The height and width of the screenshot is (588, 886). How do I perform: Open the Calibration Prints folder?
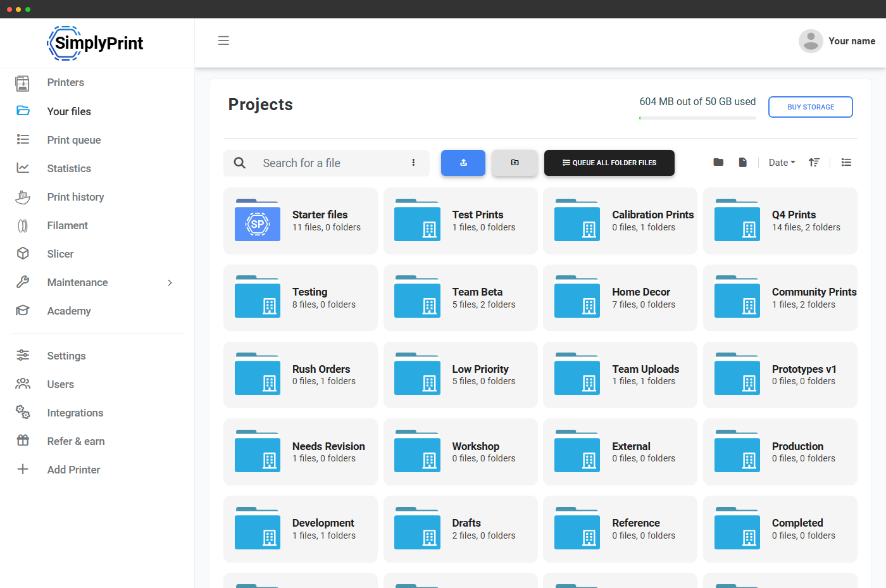click(x=620, y=221)
